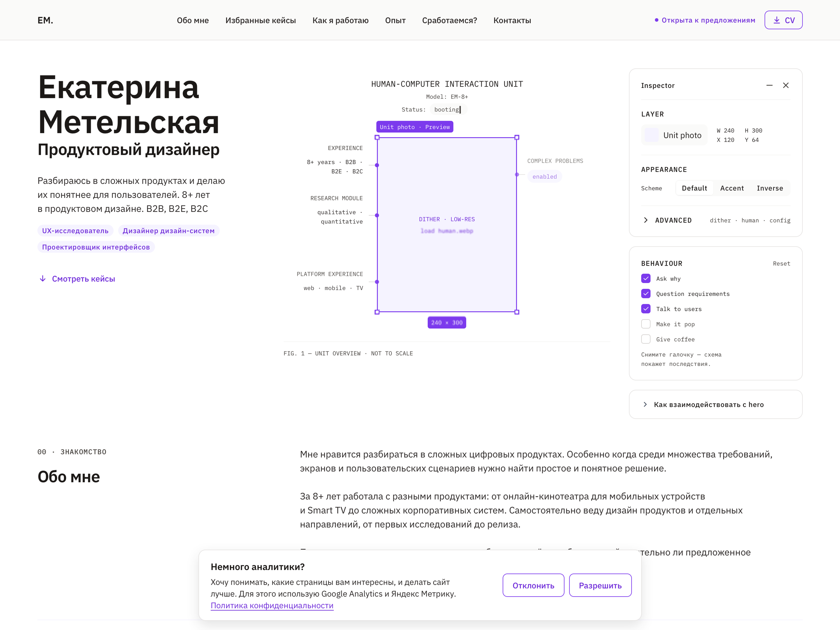Switch scheme to Accent

pyautogui.click(x=732, y=188)
